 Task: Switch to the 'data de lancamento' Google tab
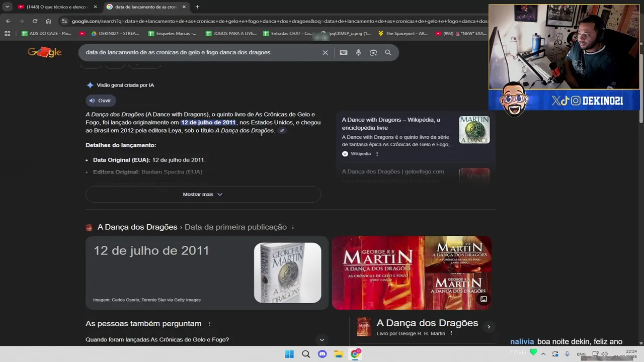146,7
